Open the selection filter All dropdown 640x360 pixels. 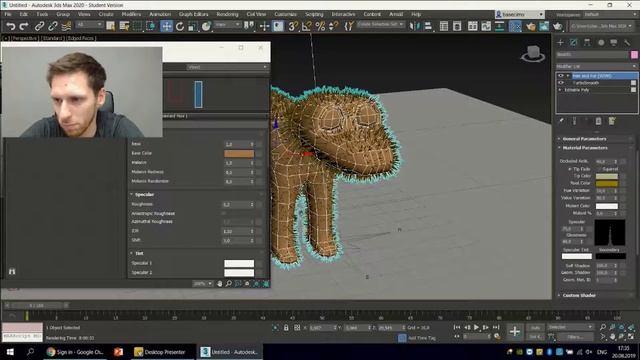coord(89,25)
